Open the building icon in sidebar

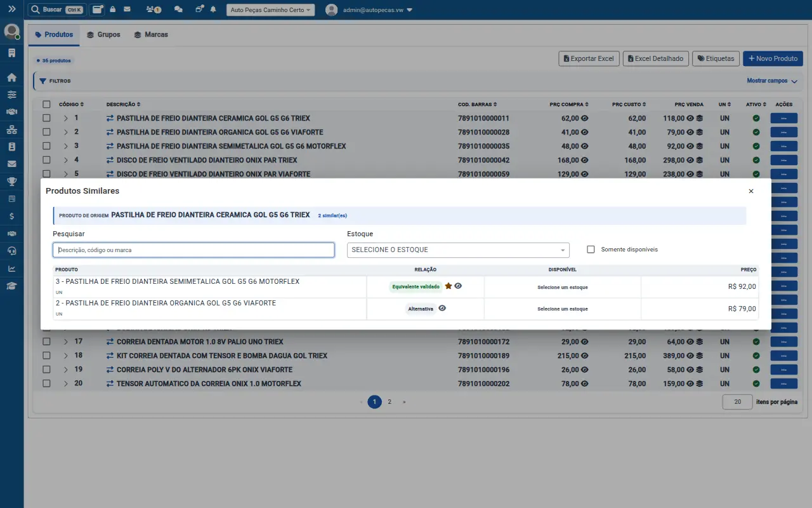tap(11, 53)
